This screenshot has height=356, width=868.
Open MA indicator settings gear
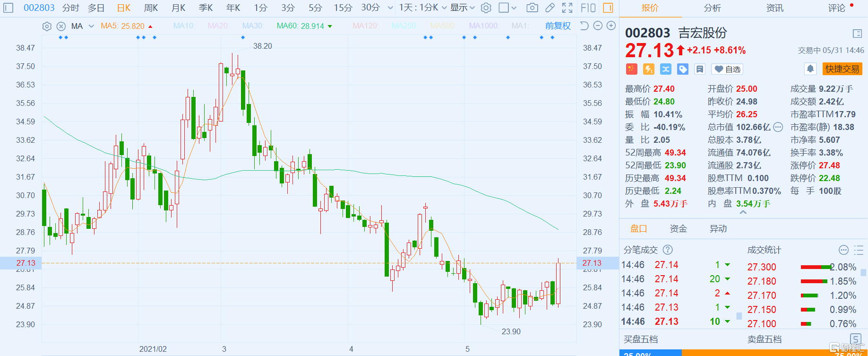tap(47, 26)
